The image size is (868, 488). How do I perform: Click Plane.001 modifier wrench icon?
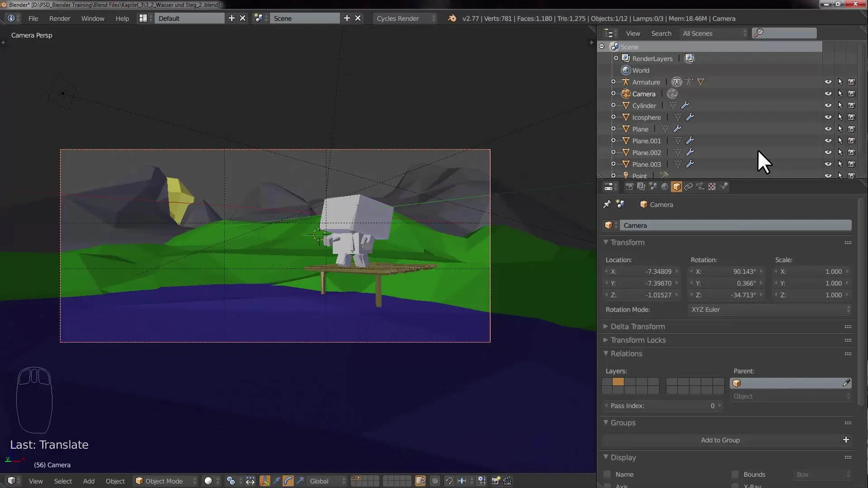click(x=690, y=141)
